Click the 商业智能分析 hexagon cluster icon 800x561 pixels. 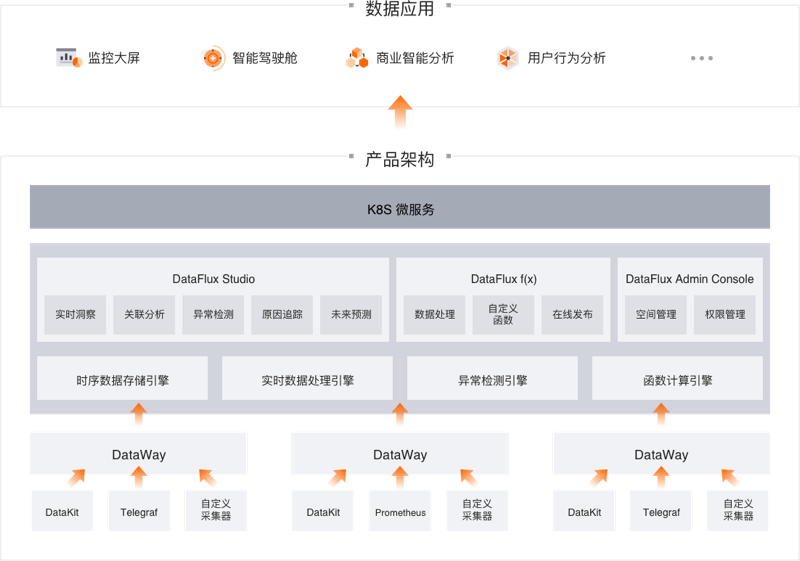[357, 58]
